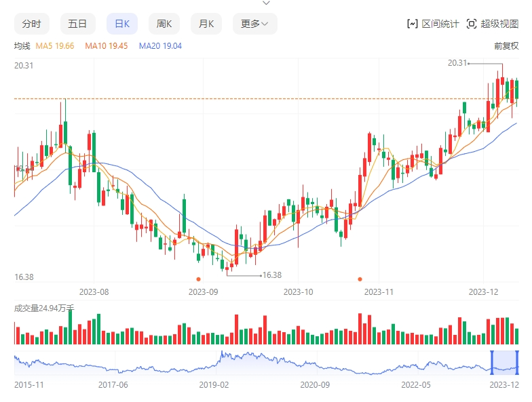Image resolution: width=532 pixels, height=402 pixels.
Task: Select the active 日K daily tab
Action: (122, 24)
